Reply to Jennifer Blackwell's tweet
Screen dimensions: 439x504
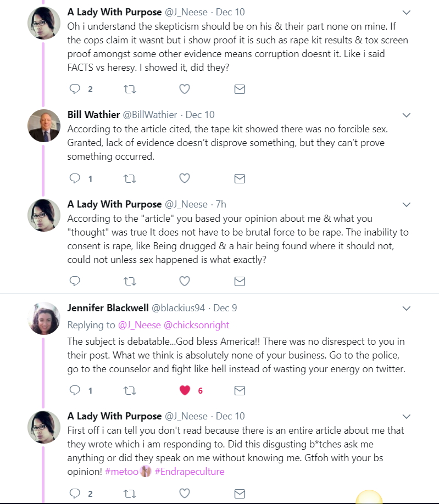pos(75,390)
